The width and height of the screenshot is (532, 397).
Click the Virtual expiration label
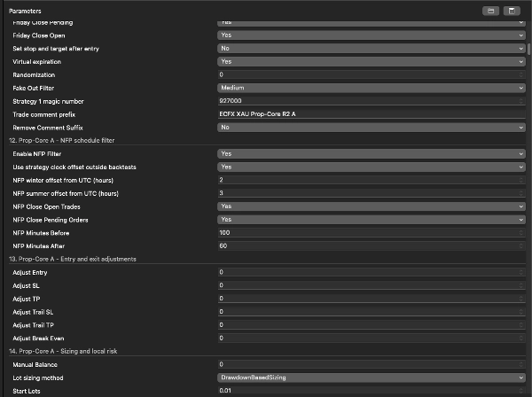coord(36,62)
